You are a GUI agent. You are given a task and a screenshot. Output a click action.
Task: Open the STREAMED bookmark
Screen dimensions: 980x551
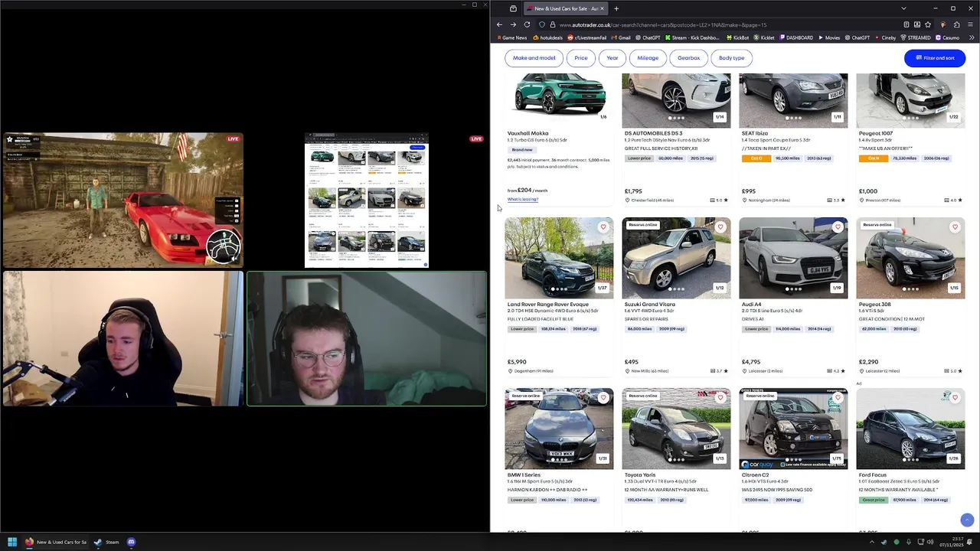click(916, 37)
